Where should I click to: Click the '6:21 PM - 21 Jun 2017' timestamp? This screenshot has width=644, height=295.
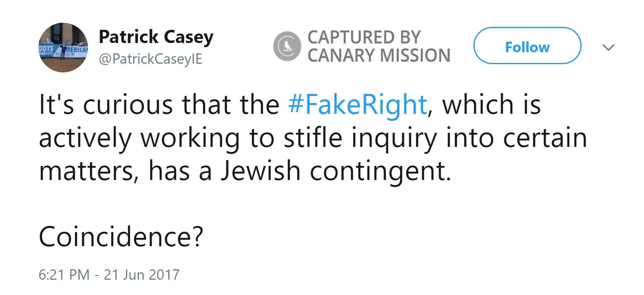[109, 273]
